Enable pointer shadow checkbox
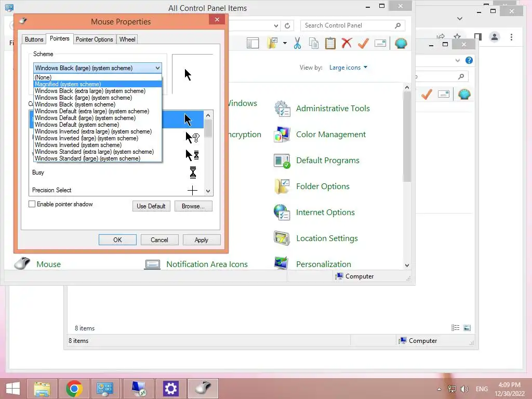 click(32, 204)
